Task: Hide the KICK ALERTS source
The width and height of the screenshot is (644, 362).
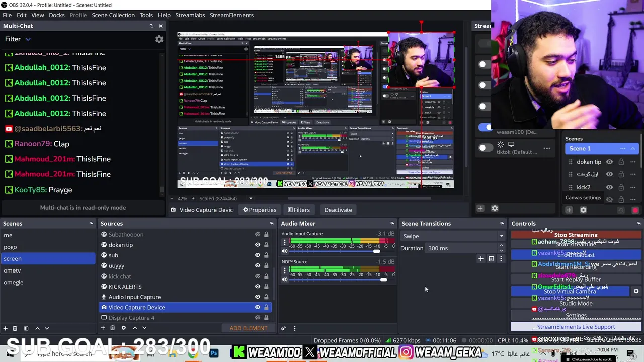Action: click(x=257, y=287)
